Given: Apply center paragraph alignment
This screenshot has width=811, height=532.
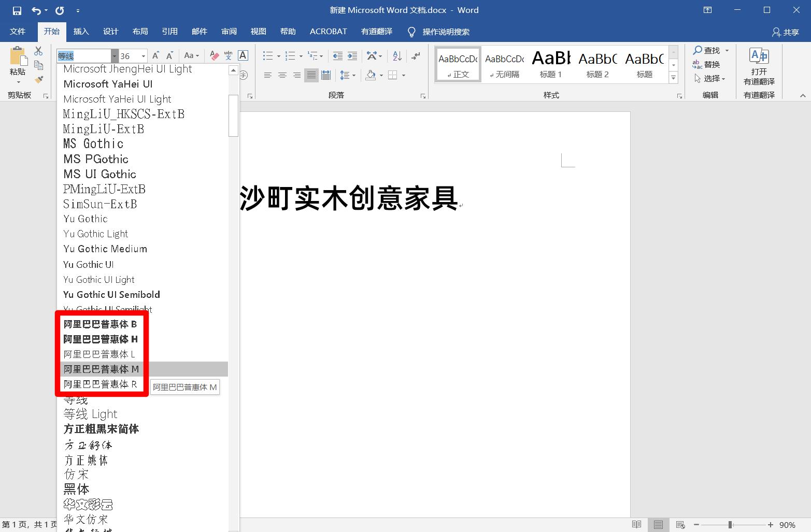Looking at the screenshot, I should point(282,75).
